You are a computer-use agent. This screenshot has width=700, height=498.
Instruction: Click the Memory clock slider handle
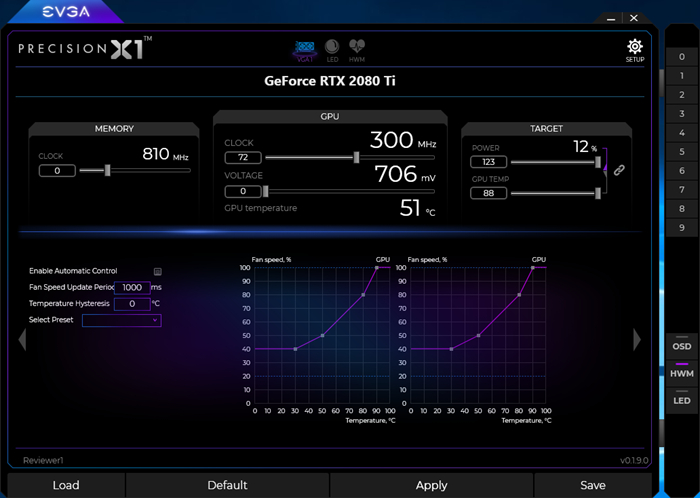[x=107, y=170]
